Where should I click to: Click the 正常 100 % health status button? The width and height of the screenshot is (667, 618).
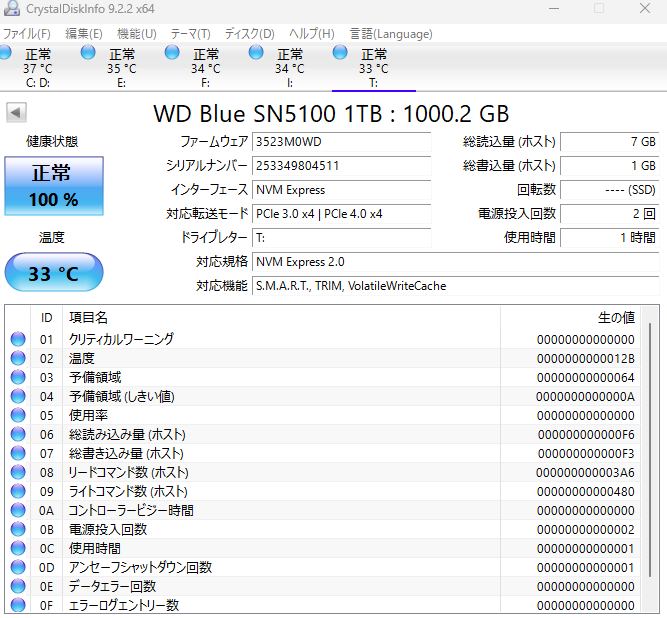point(54,186)
